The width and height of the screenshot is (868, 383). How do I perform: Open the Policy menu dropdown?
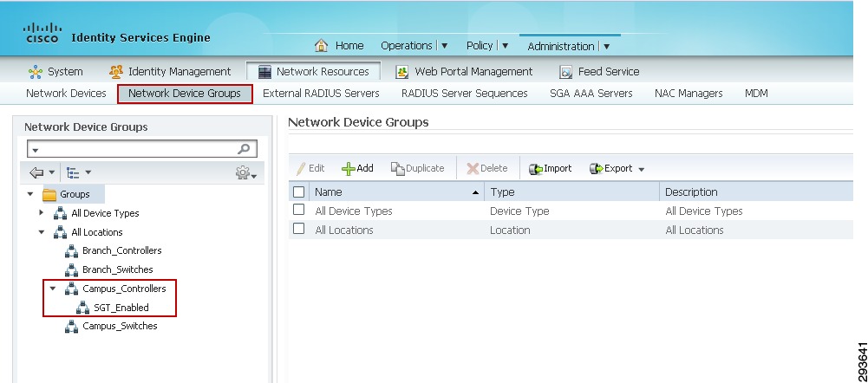click(506, 46)
